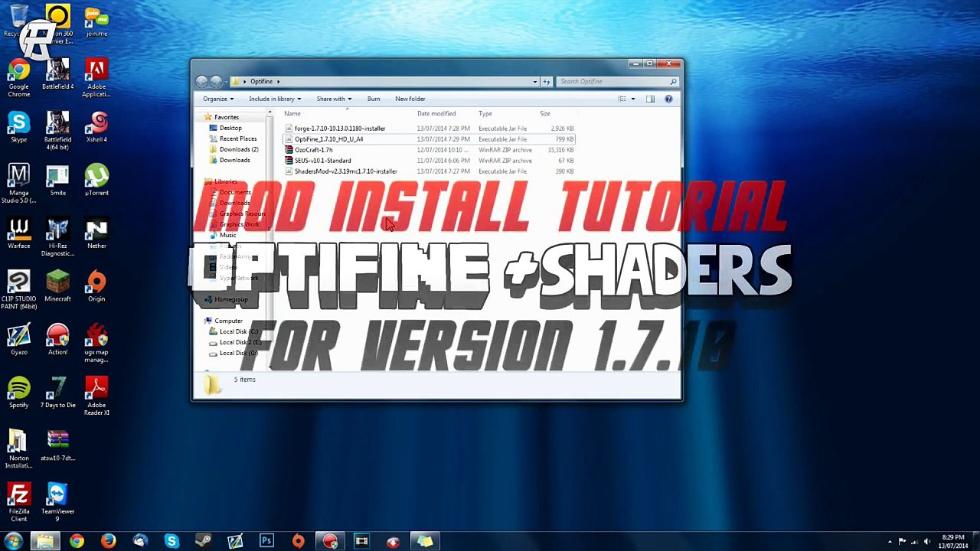This screenshot has width=980, height=551.
Task: Launch CLIP STUDIO PAINT (64bit)
Action: [19, 290]
